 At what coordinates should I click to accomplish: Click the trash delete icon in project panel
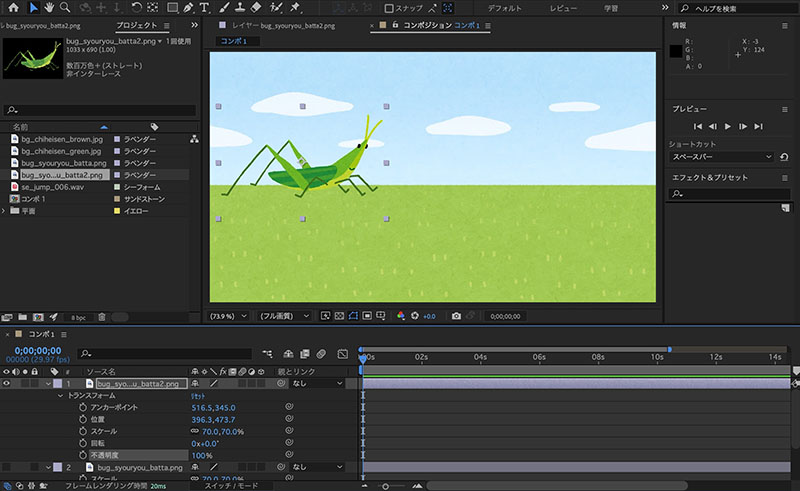[x=102, y=317]
